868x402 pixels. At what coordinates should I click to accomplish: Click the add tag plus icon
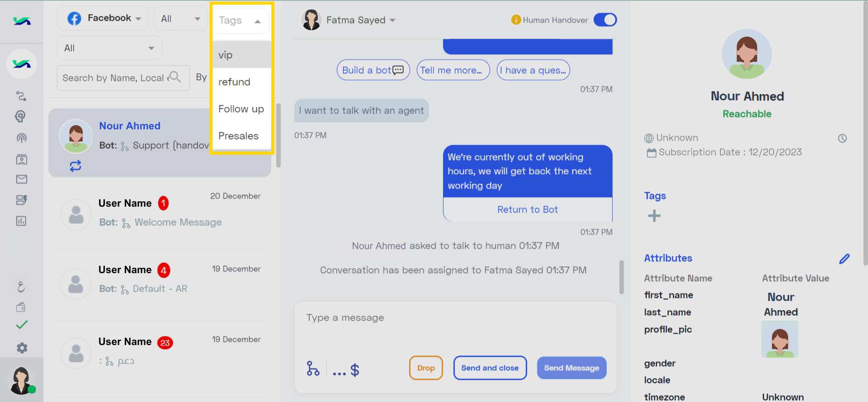654,216
